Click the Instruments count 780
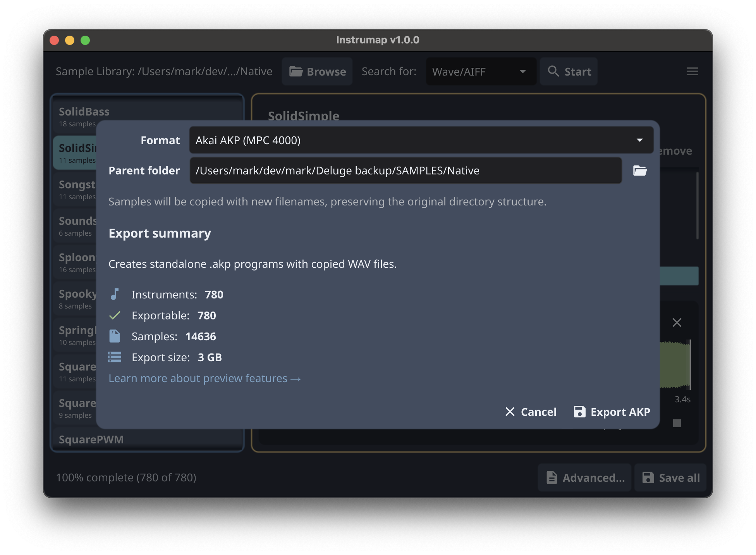Screen dimensions: 756x555 [214, 295]
